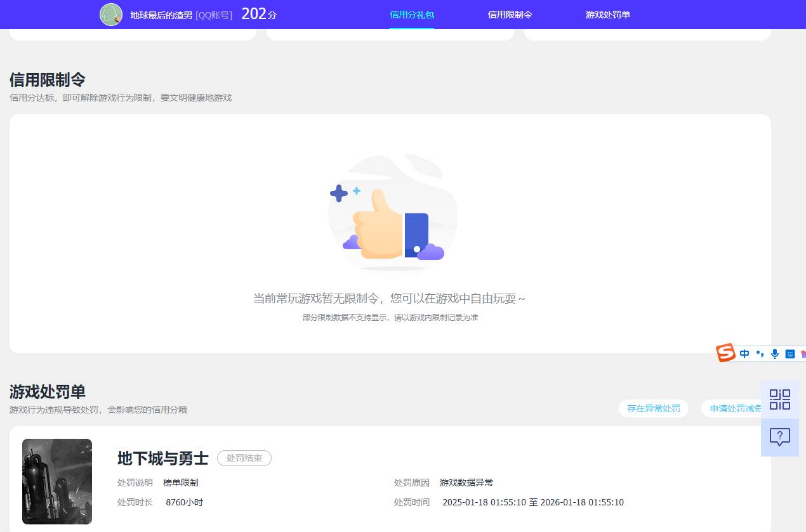Open the soft keyboard icon in Sogou toolbar
The width and height of the screenshot is (806, 532).
[x=789, y=354]
